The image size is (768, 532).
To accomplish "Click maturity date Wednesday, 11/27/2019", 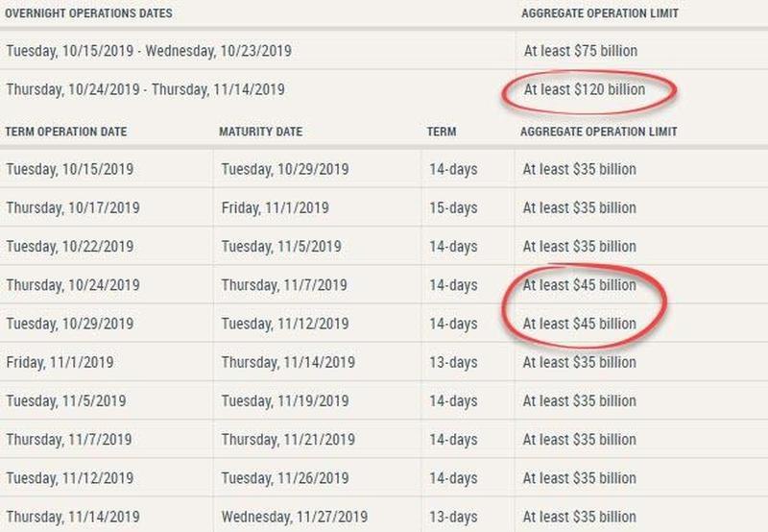I will tap(295, 517).
